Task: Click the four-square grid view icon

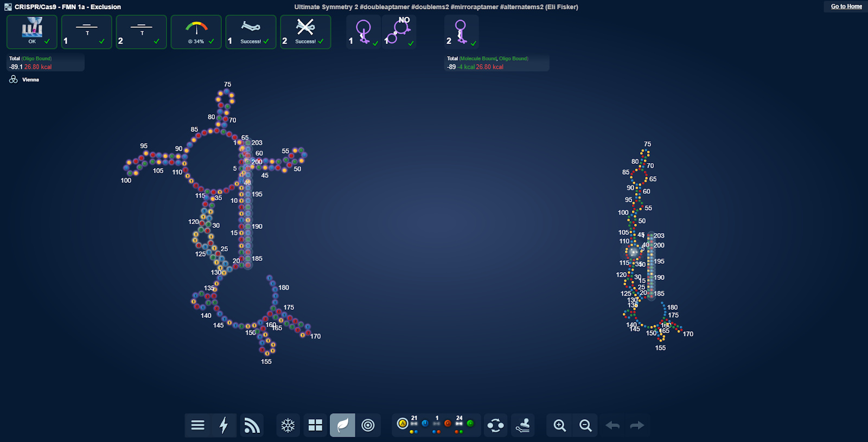Action: [x=315, y=425]
